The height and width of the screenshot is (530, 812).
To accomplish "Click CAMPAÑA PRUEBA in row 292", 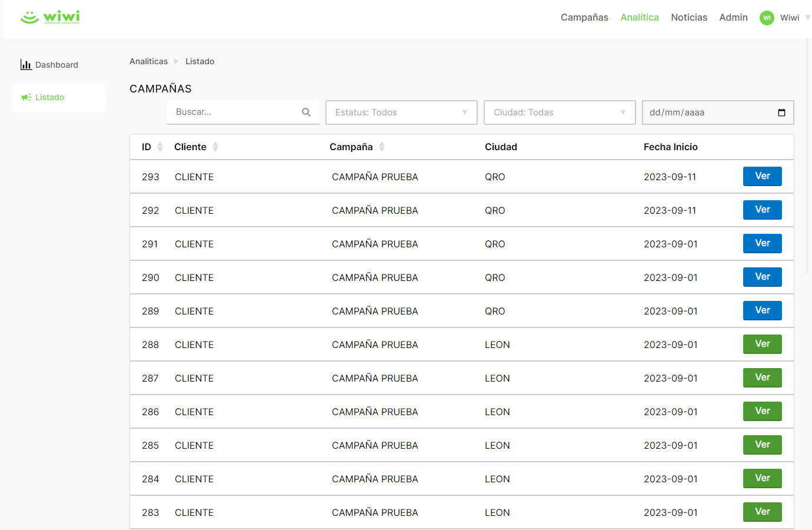I will [x=375, y=210].
